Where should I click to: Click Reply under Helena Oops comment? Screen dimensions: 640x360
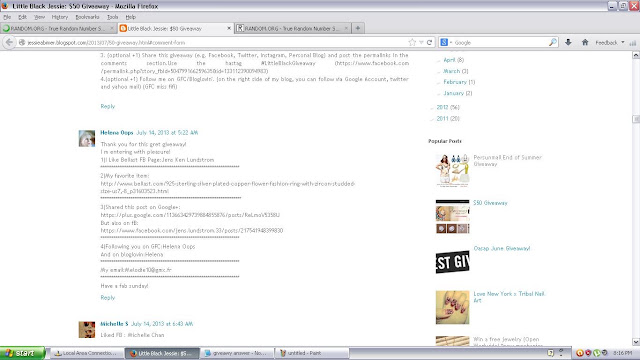(108, 298)
